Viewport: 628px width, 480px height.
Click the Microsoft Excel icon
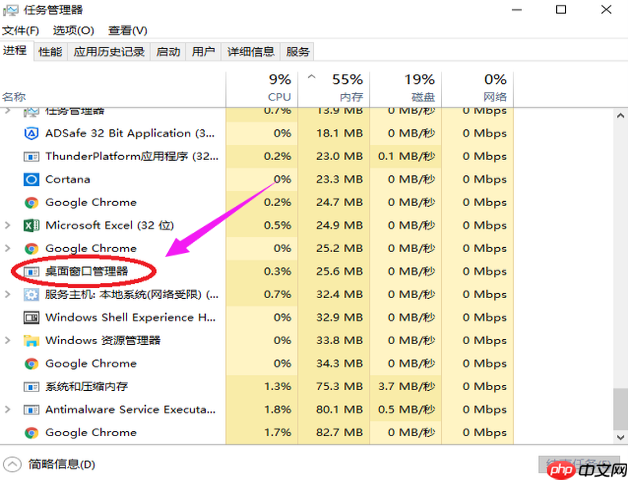coord(31,226)
